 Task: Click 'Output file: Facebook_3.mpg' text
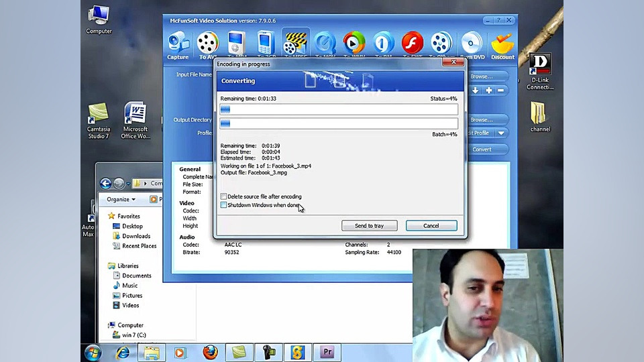click(x=254, y=172)
